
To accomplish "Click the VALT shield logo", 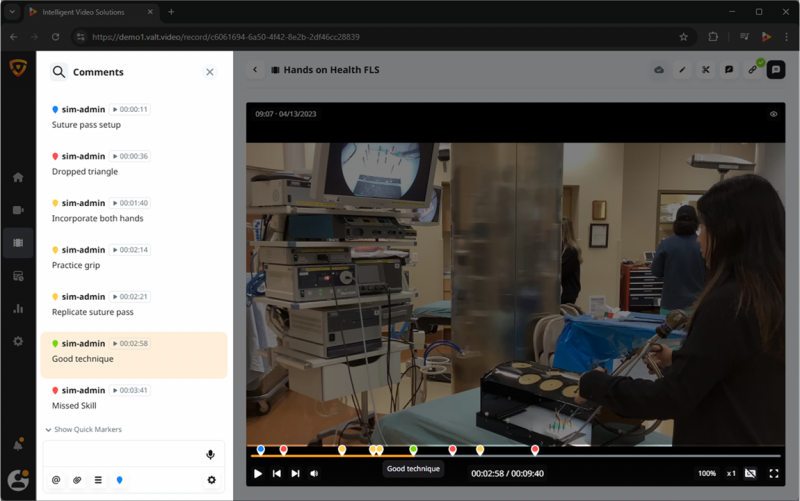I will (x=18, y=68).
